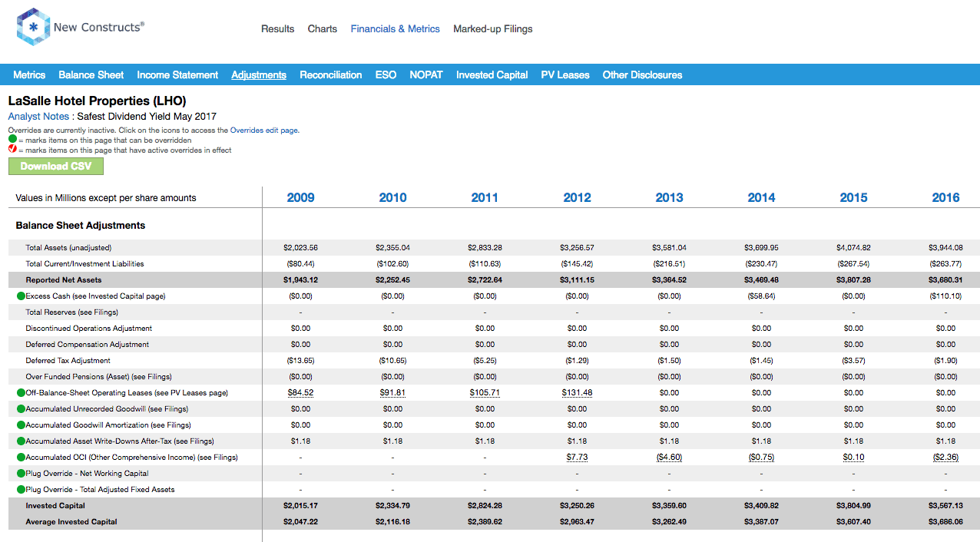Viewport: 980px width, 542px height.
Task: Switch to the Invested Capital tab
Action: (492, 74)
